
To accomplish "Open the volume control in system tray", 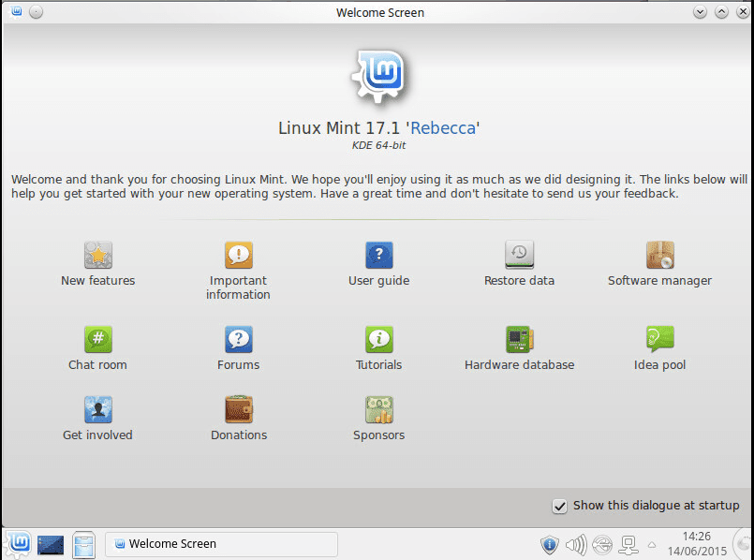I will [x=575, y=544].
